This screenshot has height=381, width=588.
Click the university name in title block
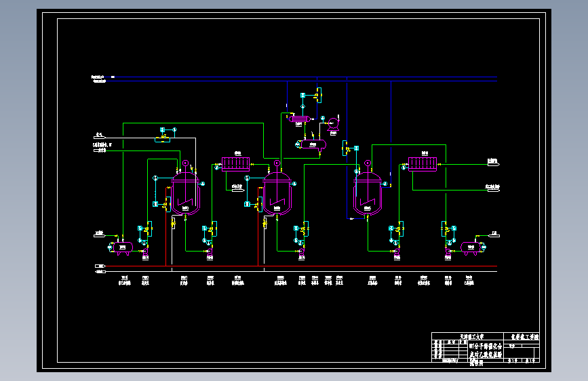pos(472,336)
